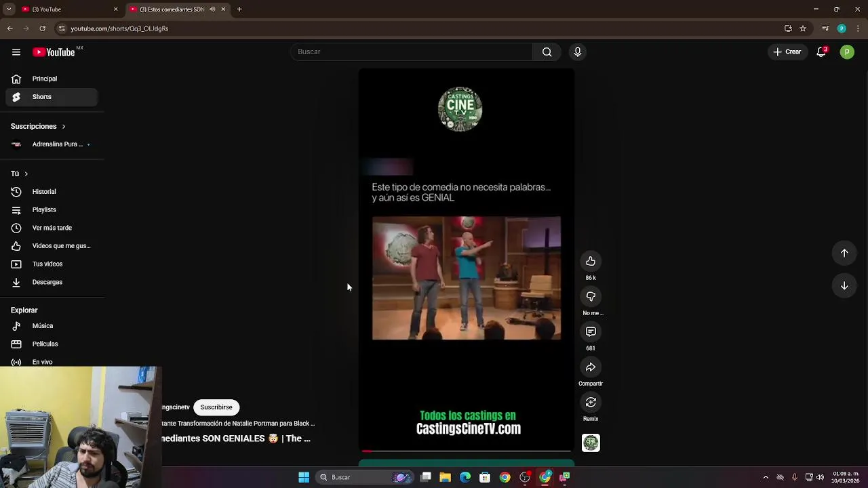
Task: Mute the tab via speaker icon
Action: (212, 9)
